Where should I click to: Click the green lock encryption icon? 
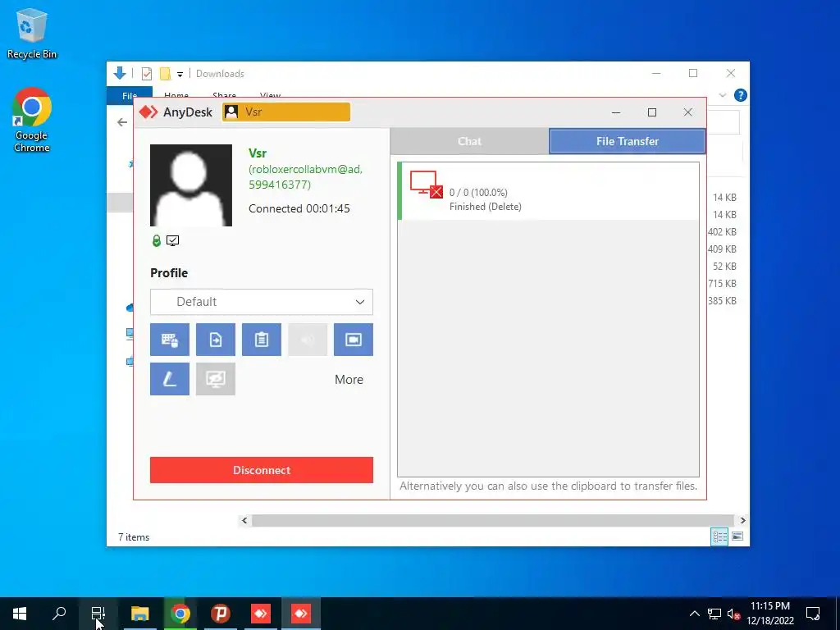click(x=157, y=240)
